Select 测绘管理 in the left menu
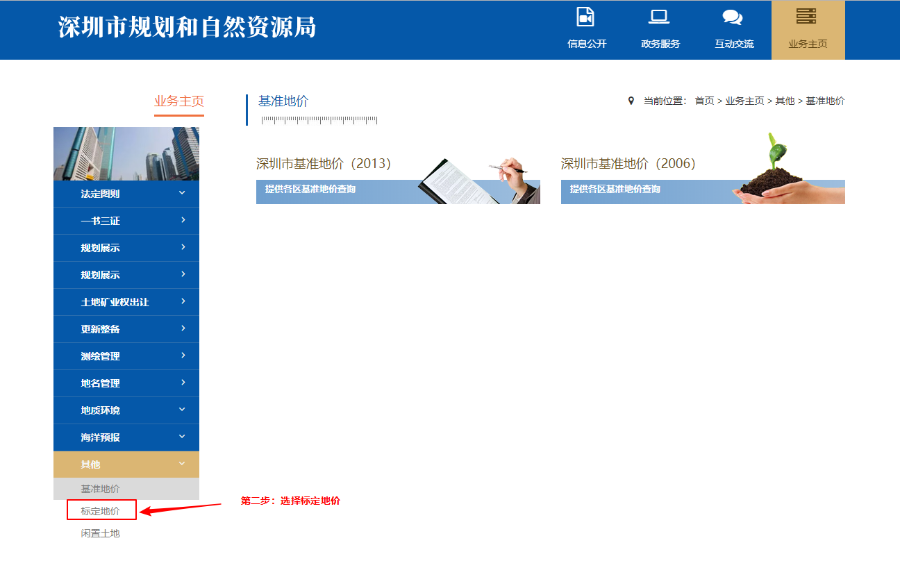Viewport: 900px width, 561px height. pos(101,356)
